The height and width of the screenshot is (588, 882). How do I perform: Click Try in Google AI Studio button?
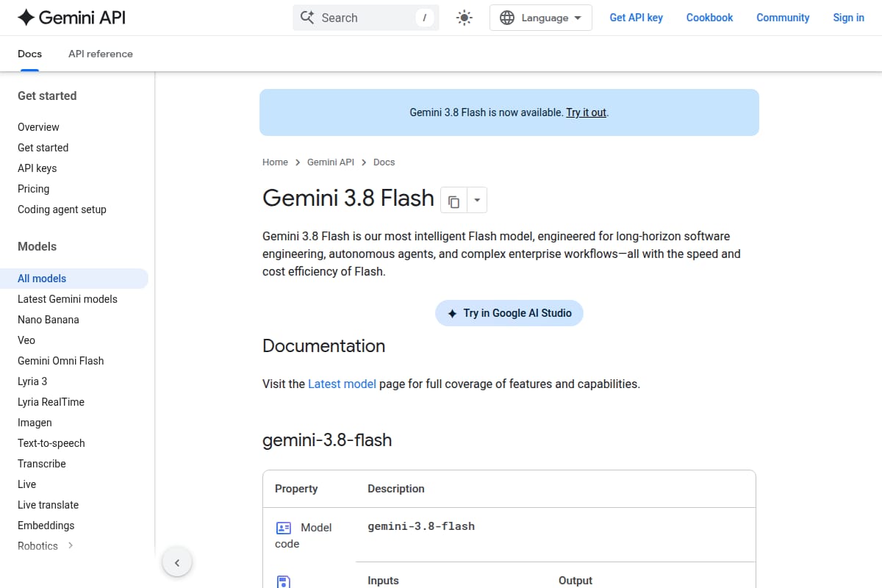click(x=509, y=313)
